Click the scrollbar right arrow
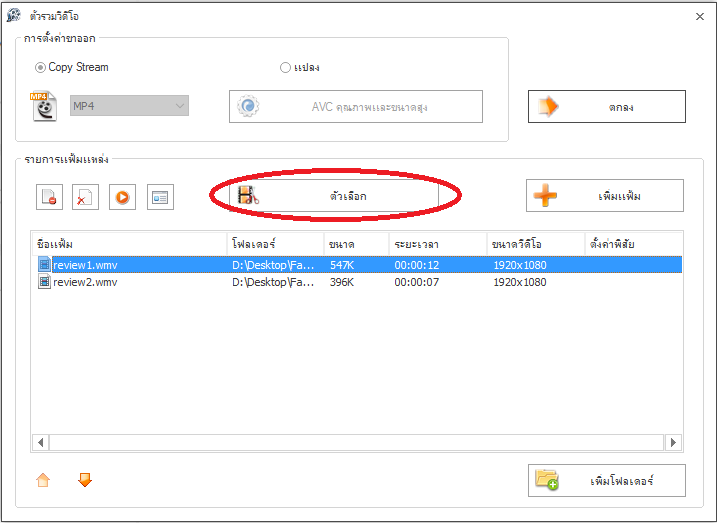The width and height of the screenshot is (717, 523). click(x=673, y=442)
